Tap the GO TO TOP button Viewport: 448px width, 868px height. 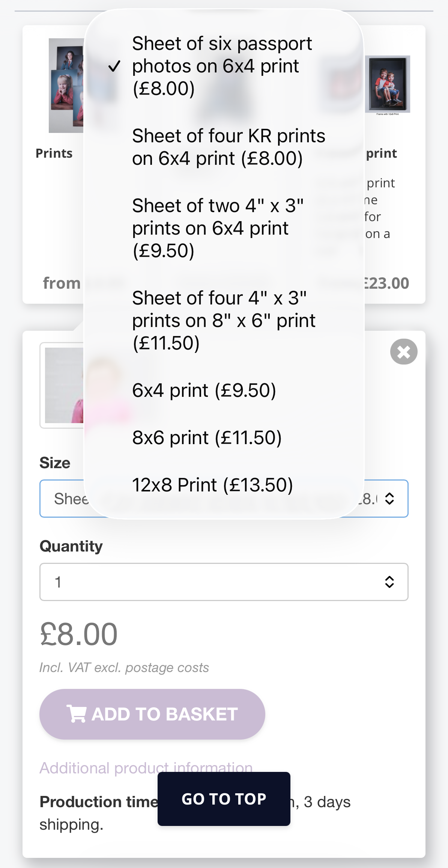pyautogui.click(x=224, y=799)
